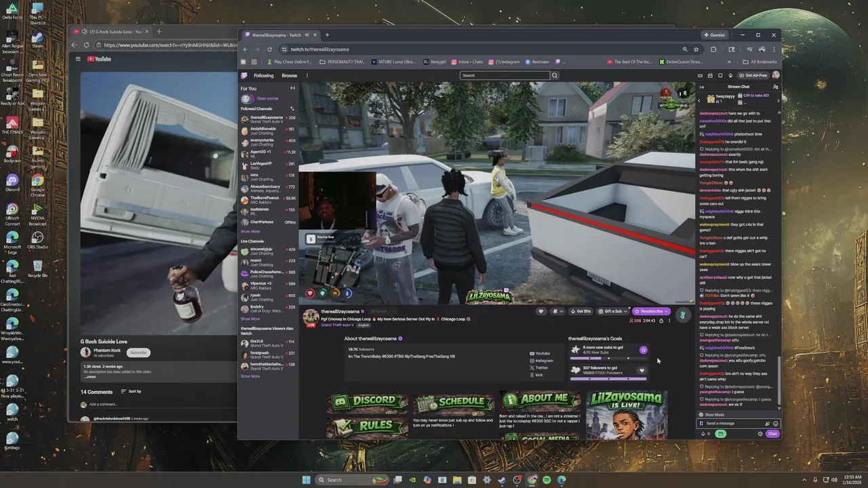868x488 pixels.
Task: Toggle the heart on followers goal
Action: (x=642, y=370)
